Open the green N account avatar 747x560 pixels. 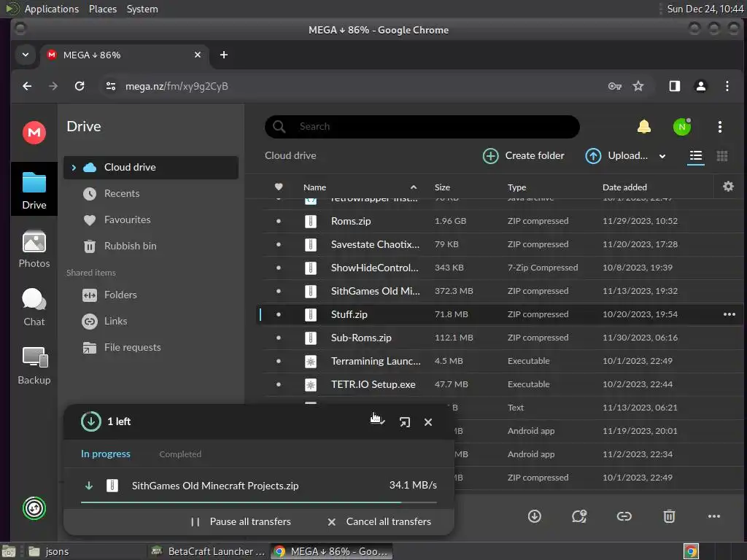[682, 127]
